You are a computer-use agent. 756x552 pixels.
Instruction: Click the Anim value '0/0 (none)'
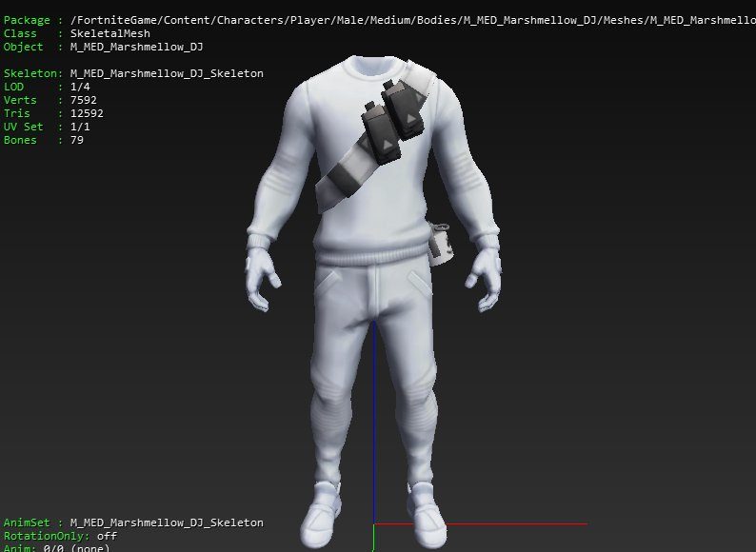click(77, 548)
